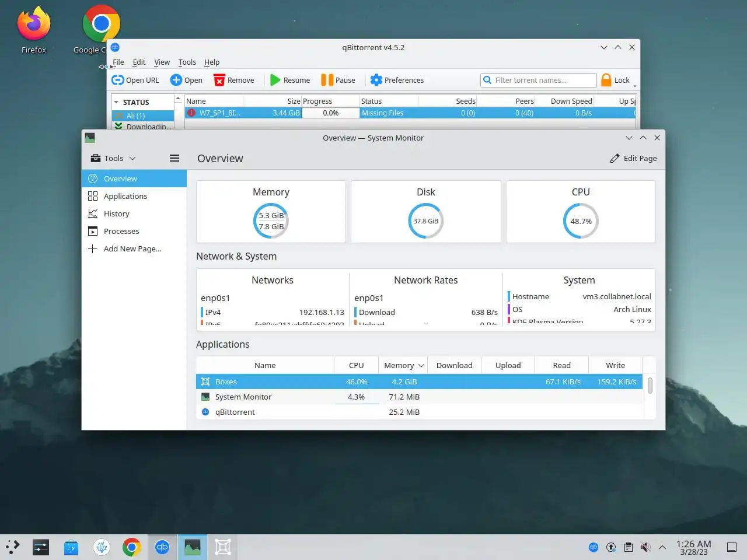This screenshot has width=747, height=560.
Task: Expand the hidden system tray icons arrow
Action: tap(662, 547)
